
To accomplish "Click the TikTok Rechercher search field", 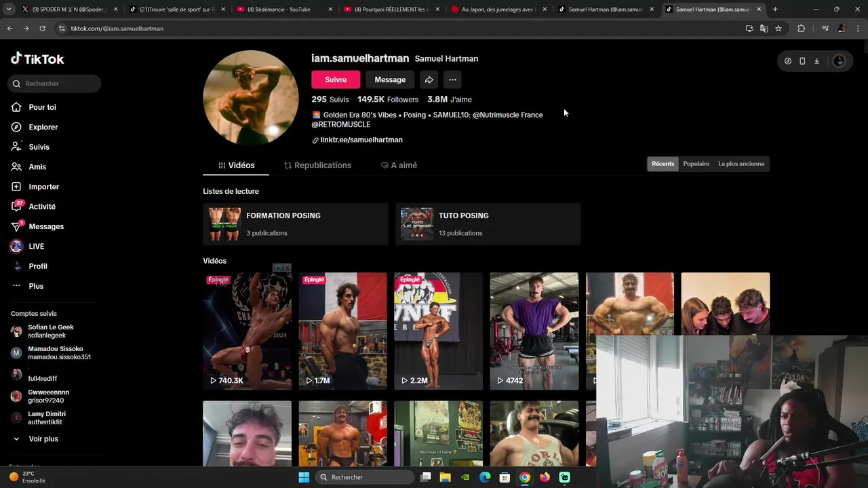I will [55, 83].
